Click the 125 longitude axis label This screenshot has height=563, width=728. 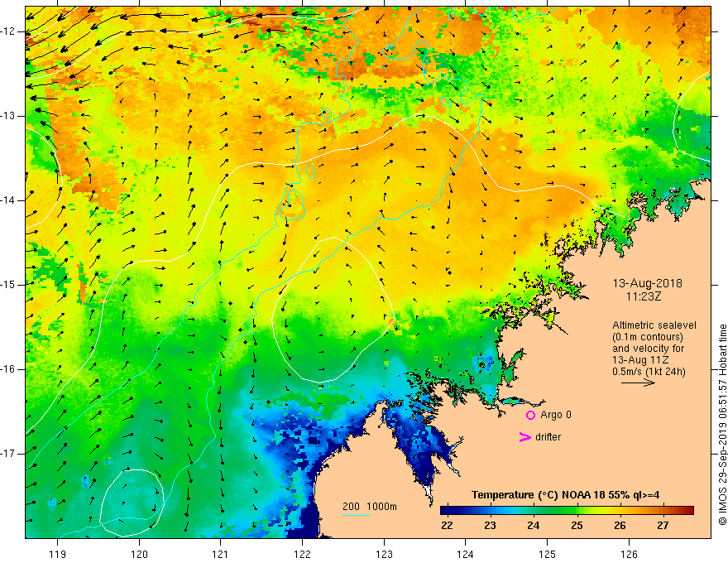click(x=547, y=554)
